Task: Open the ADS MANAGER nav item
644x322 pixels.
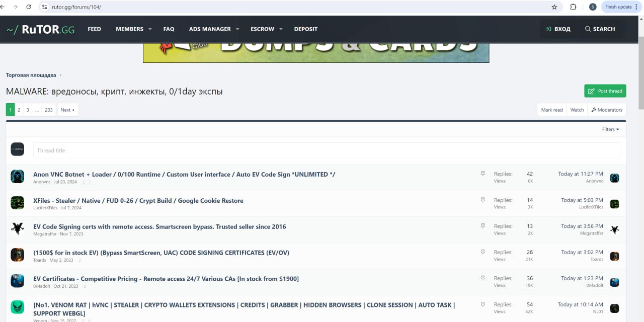Action: click(x=210, y=29)
